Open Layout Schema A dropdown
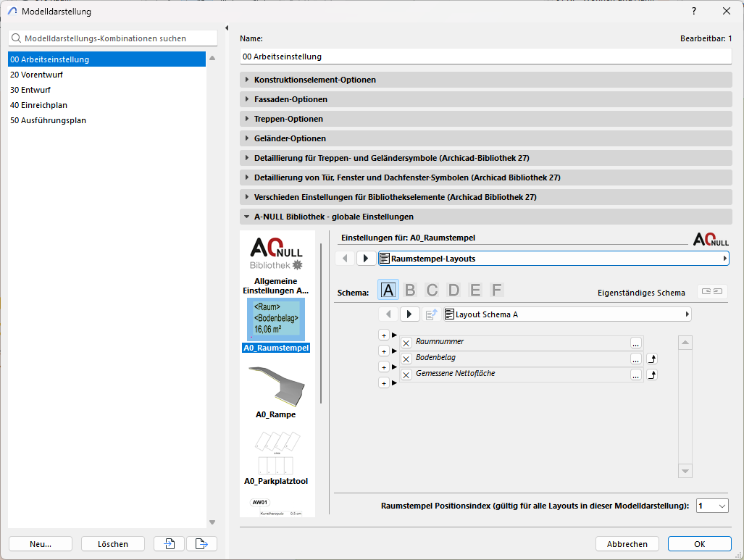744x560 pixels. point(567,314)
